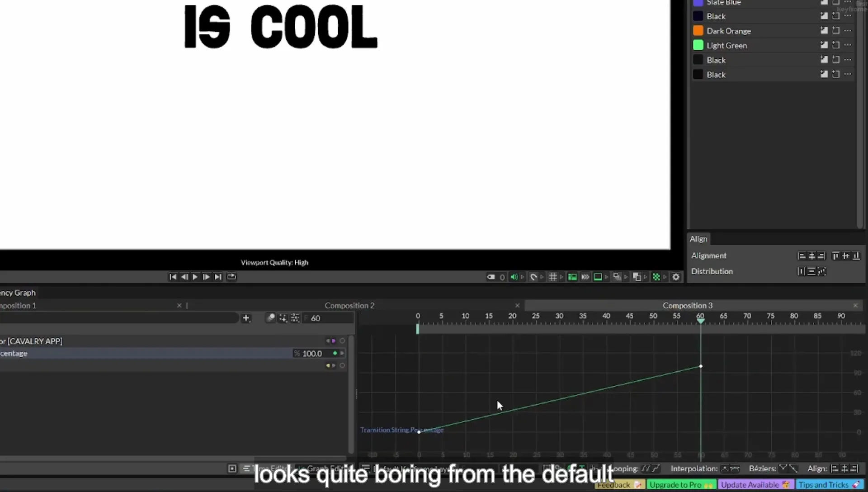Image resolution: width=868 pixels, height=492 pixels.
Task: Open the Align panel tab
Action: coord(698,239)
